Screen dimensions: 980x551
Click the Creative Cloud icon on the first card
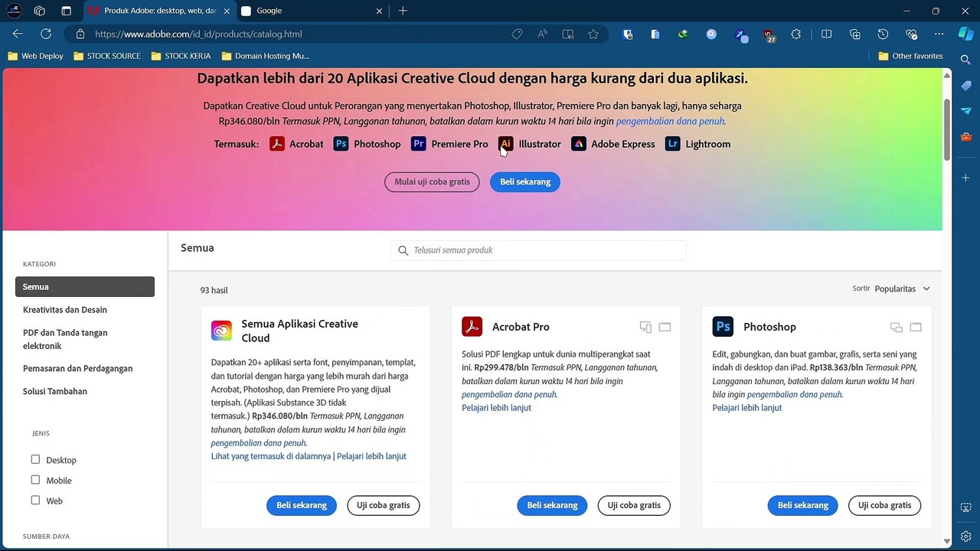(221, 331)
